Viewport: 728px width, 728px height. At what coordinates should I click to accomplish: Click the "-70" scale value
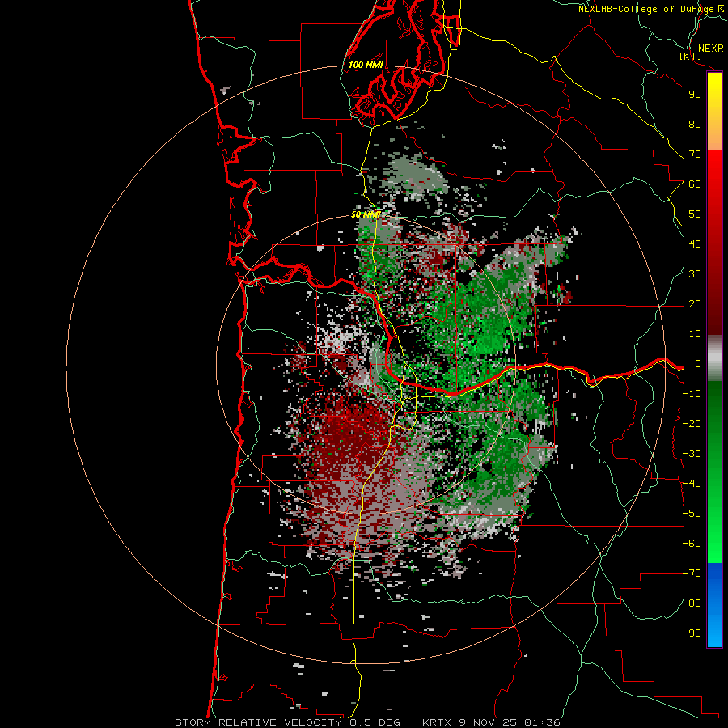tap(692, 574)
